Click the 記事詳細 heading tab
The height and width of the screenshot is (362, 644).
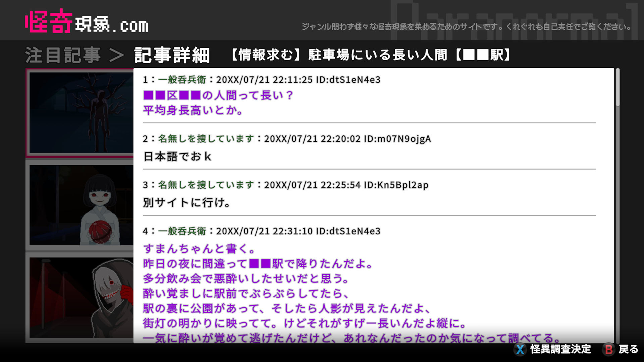pos(172,55)
